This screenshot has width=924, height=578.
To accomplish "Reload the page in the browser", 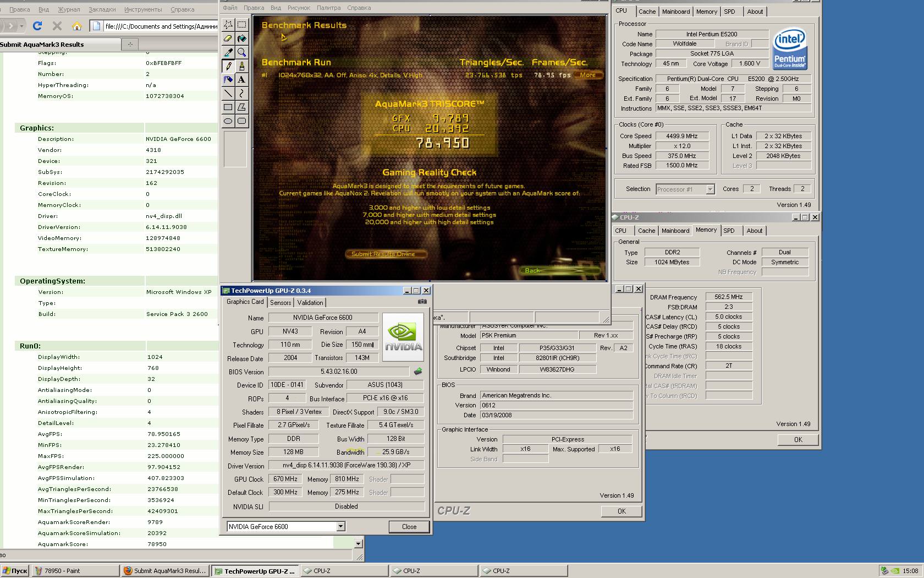I will coord(37,26).
